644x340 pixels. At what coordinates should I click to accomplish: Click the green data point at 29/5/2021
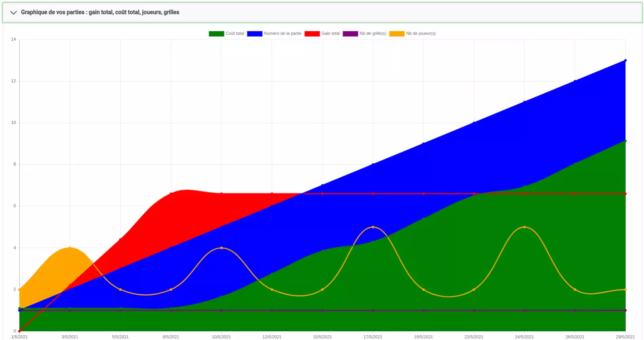(x=625, y=141)
